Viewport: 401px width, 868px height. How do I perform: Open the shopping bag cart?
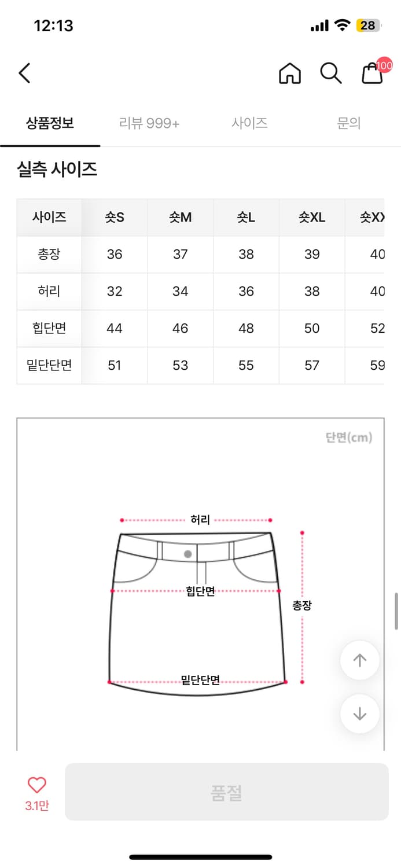[373, 73]
